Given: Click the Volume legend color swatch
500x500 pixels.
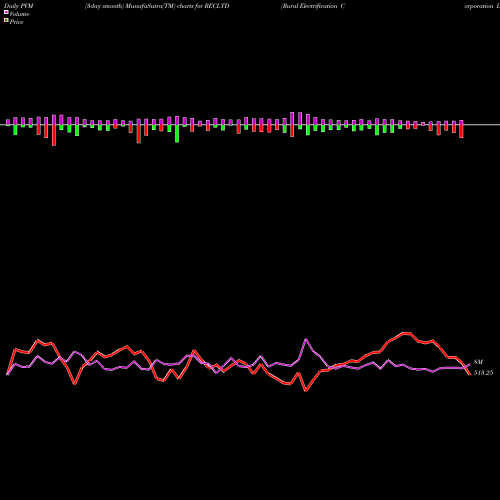Looking at the screenshot, I should 6,12.
